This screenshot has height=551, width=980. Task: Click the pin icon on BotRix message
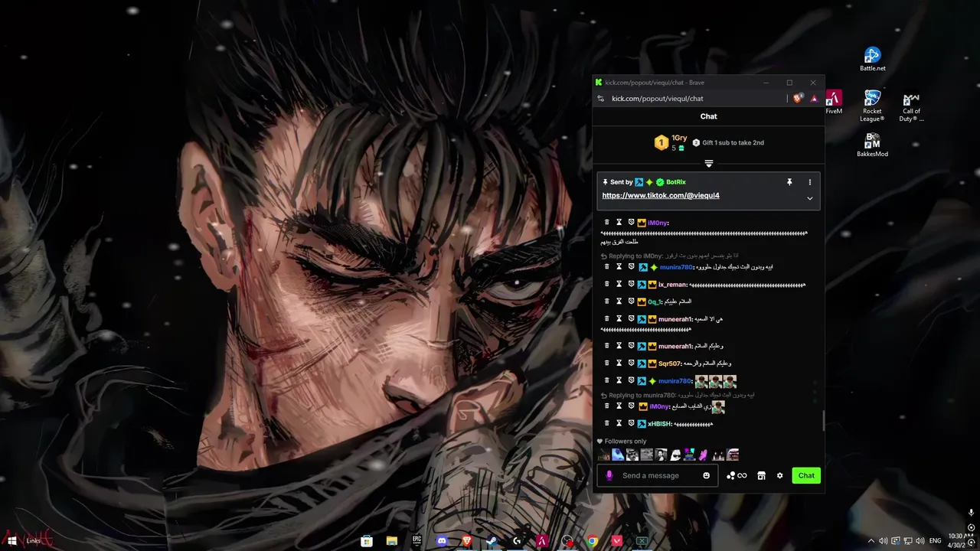click(789, 182)
